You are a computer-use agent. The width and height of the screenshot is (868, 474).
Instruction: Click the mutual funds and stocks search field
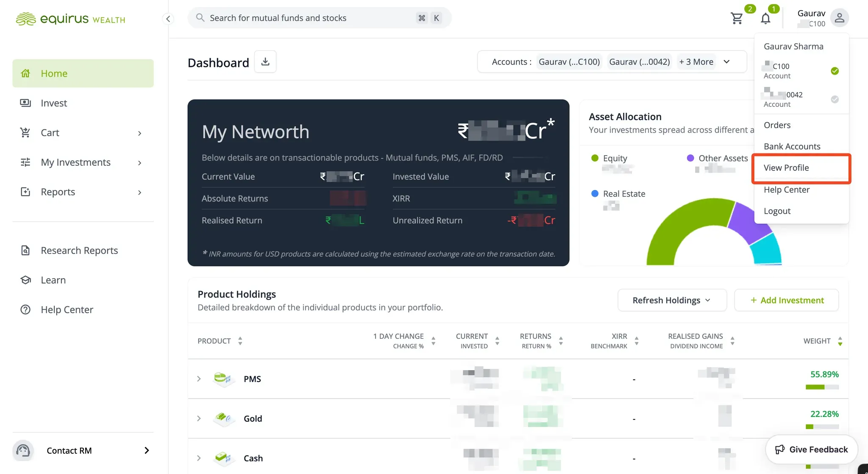pyautogui.click(x=320, y=18)
